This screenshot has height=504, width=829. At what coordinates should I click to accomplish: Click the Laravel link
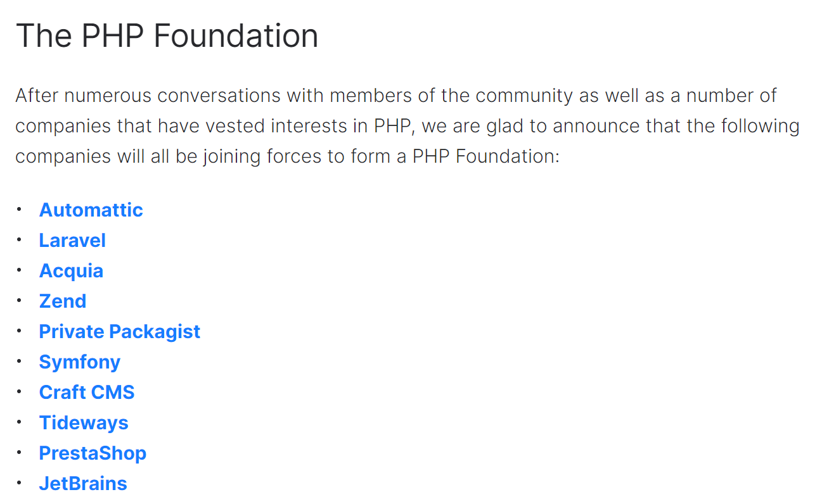coord(72,241)
